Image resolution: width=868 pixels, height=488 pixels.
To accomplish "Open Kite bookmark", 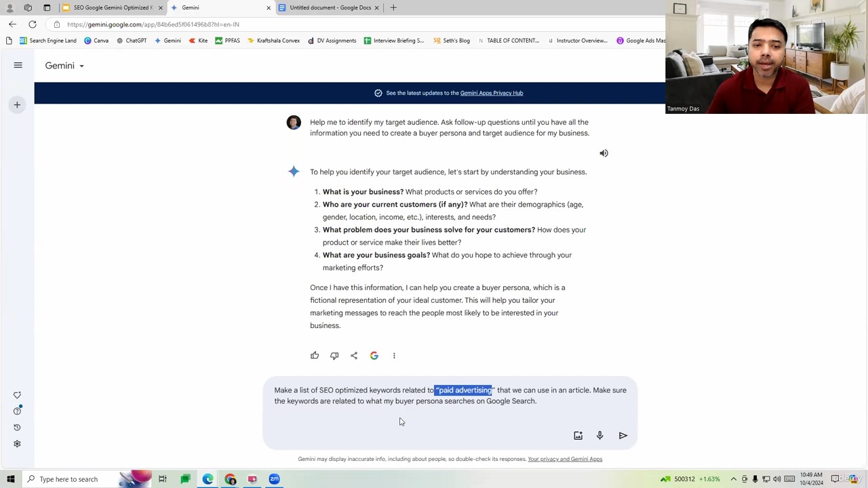I will 198,41.
